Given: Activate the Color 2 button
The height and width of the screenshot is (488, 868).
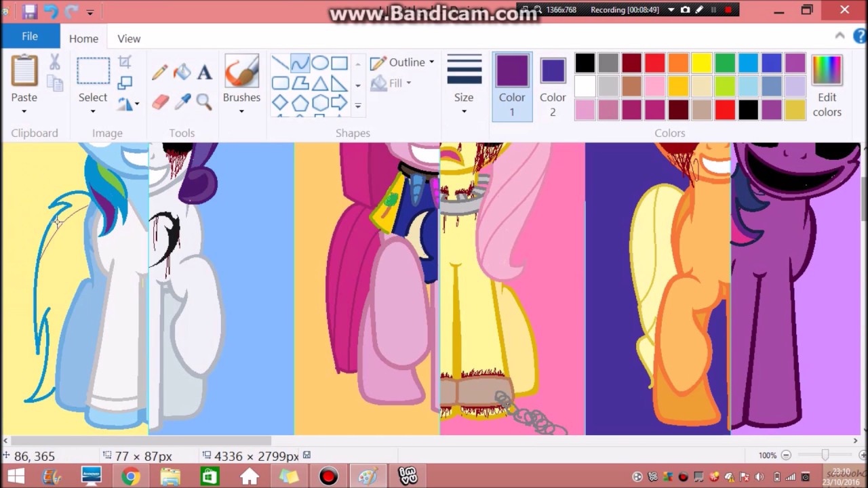Looking at the screenshot, I should tap(553, 86).
